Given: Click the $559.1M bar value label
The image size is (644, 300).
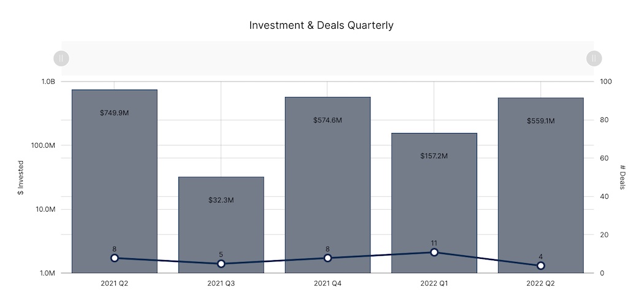Looking at the screenshot, I should [540, 121].
